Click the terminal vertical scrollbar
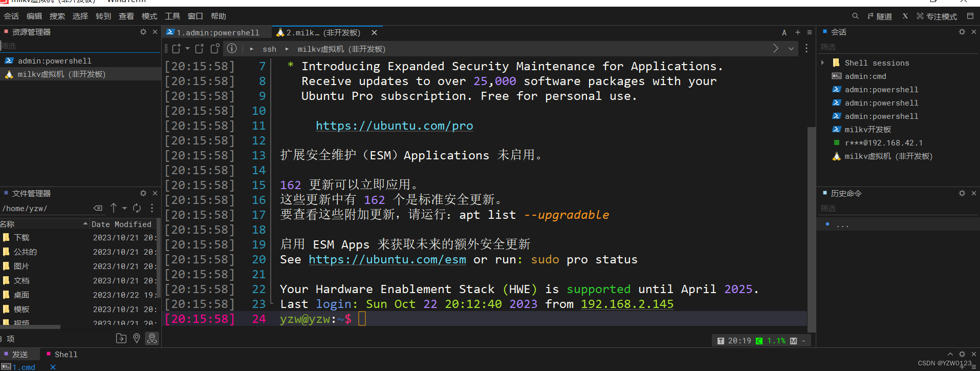 (811, 230)
